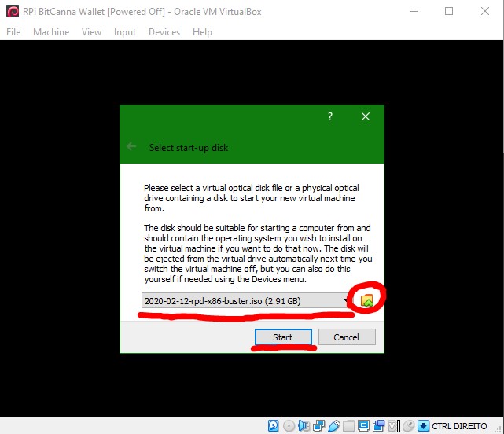Open the Help menu
This screenshot has height=434, width=504.
point(202,32)
